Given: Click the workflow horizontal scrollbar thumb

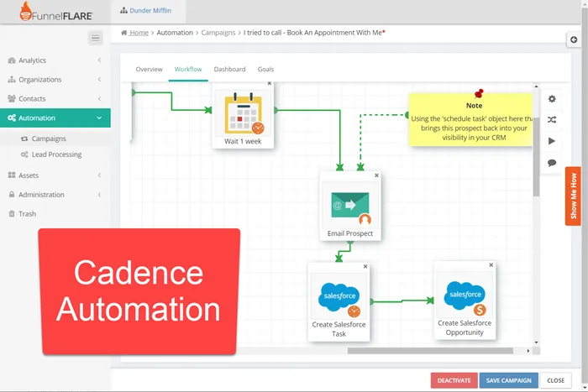Looking at the screenshot, I should pos(430,351).
